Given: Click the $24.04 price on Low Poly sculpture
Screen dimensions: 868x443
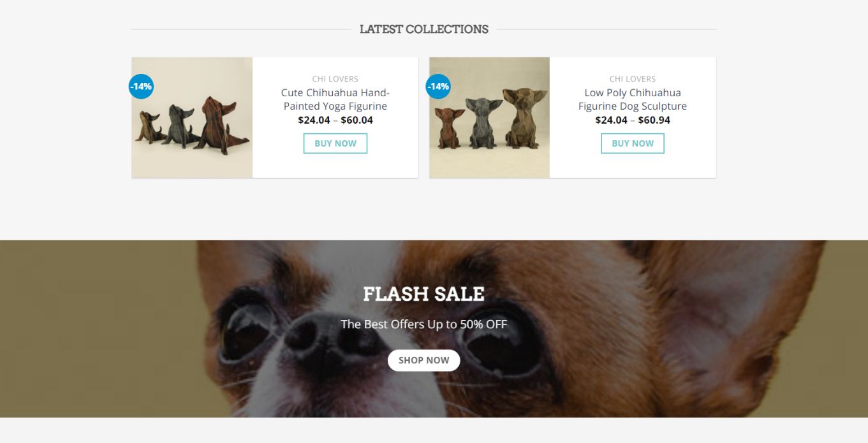Looking at the screenshot, I should [x=611, y=120].
